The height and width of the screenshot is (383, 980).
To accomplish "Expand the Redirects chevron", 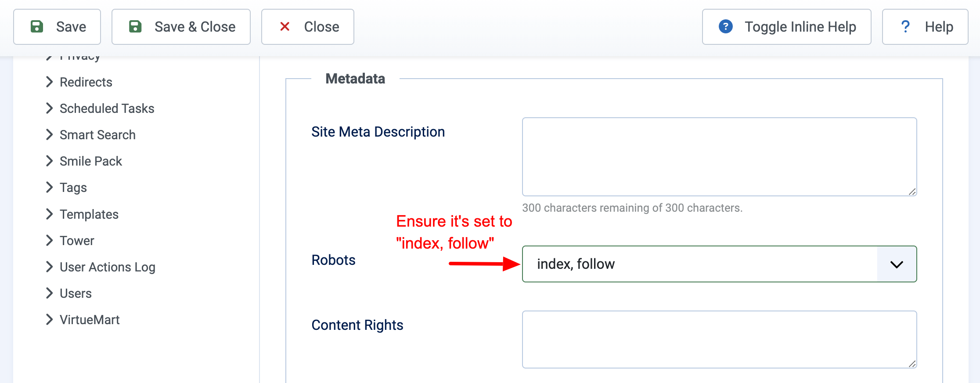I will (49, 82).
